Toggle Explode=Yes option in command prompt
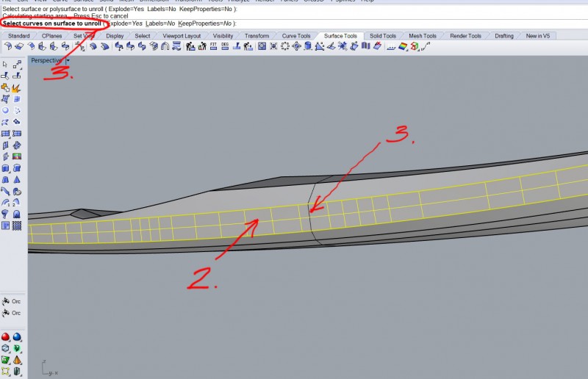Image resolution: width=588 pixels, height=379 pixels. 125,24
